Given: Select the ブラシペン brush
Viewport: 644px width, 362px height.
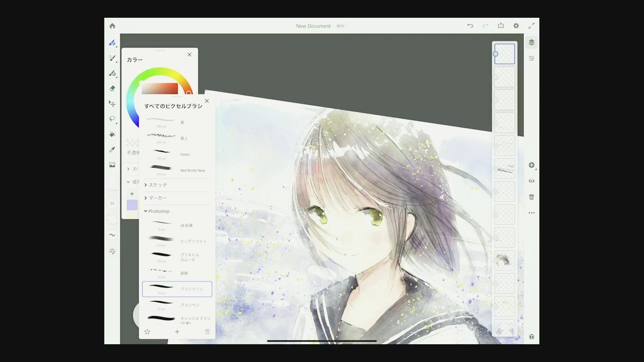Looking at the screenshot, I should tap(177, 305).
